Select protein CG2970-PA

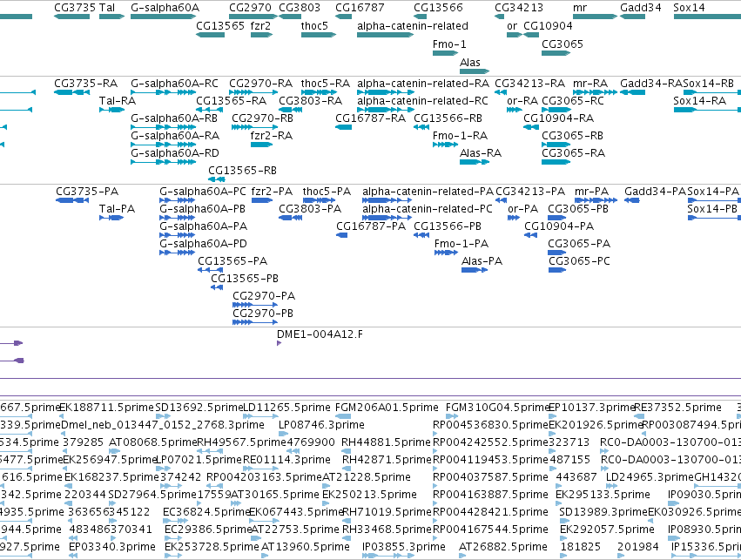coord(264,296)
